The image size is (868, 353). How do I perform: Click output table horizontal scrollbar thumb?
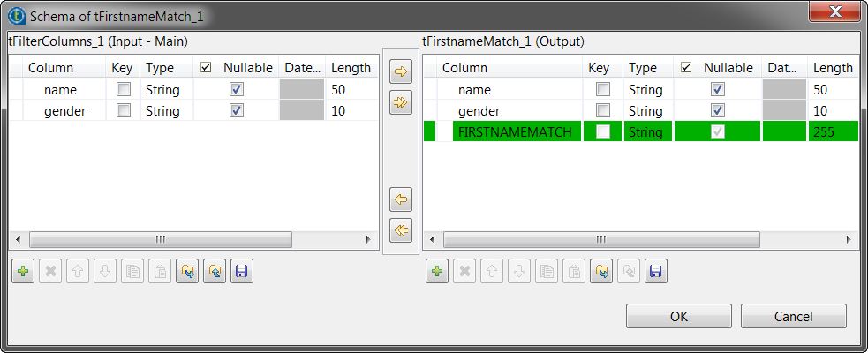(601, 239)
